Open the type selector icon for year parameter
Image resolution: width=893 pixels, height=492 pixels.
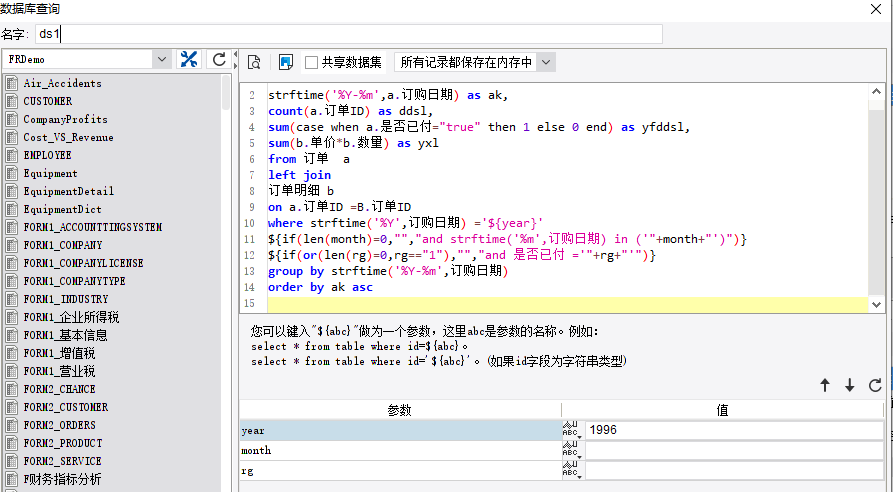tap(572, 430)
